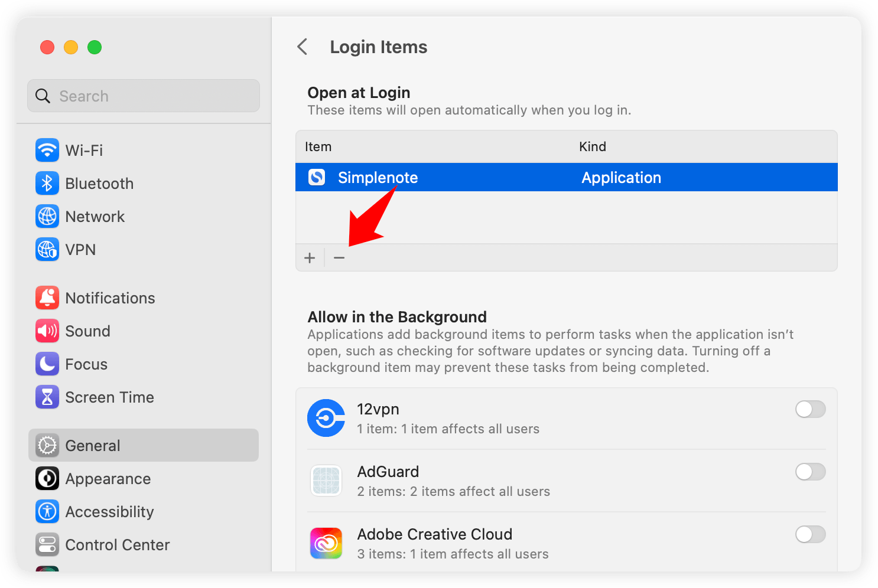Image resolution: width=878 pixels, height=588 pixels.
Task: Add a login item with plus button
Action: point(310,258)
